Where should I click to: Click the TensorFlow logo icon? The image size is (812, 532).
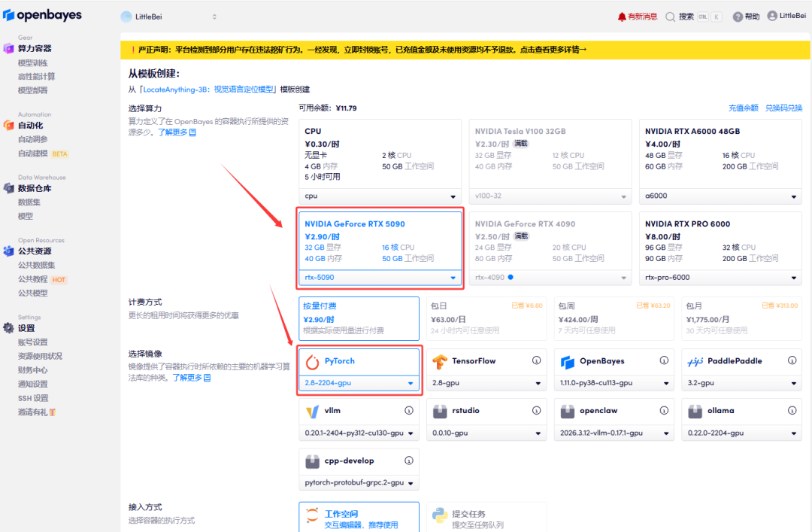point(440,362)
